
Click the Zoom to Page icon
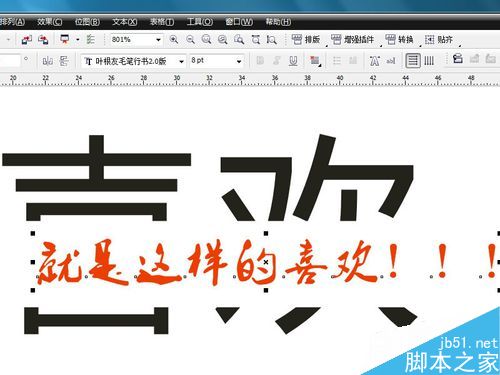[x=239, y=40]
